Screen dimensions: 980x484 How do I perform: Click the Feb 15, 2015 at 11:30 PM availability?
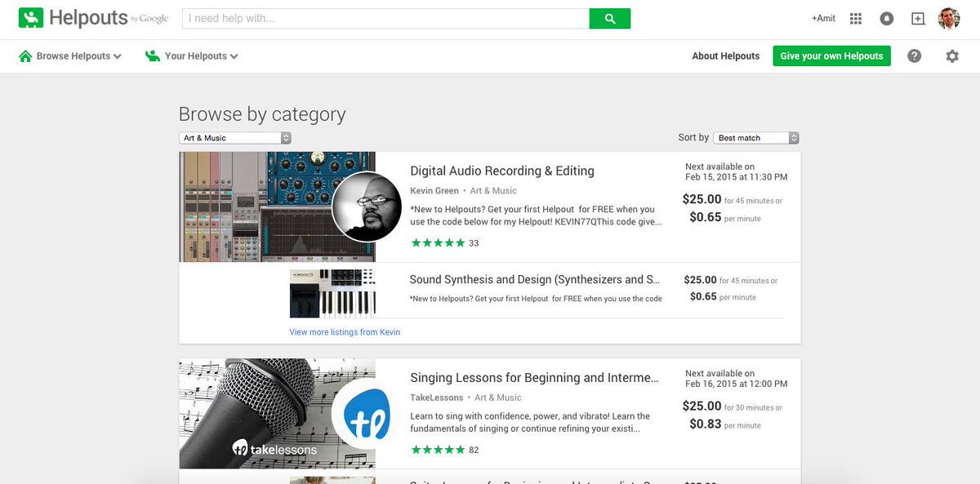tap(737, 177)
